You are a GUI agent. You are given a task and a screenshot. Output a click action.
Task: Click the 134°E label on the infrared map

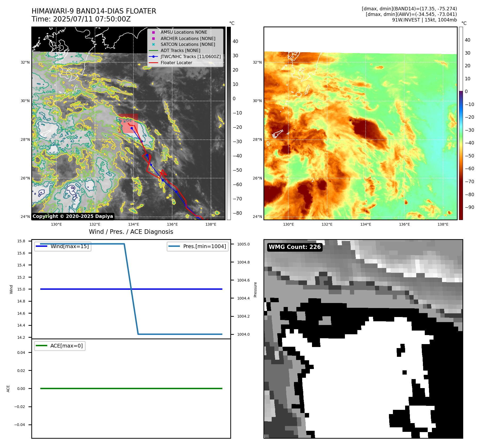coord(134,224)
